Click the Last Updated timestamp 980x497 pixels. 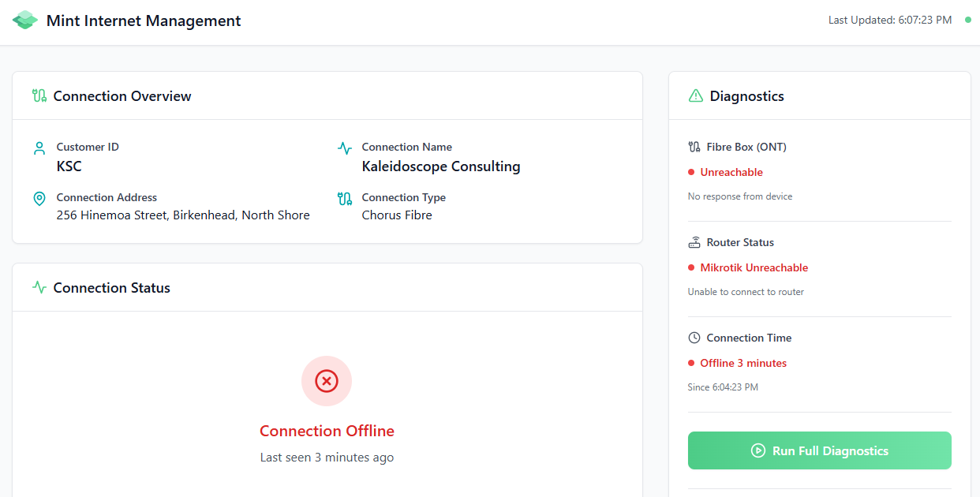[x=890, y=20]
